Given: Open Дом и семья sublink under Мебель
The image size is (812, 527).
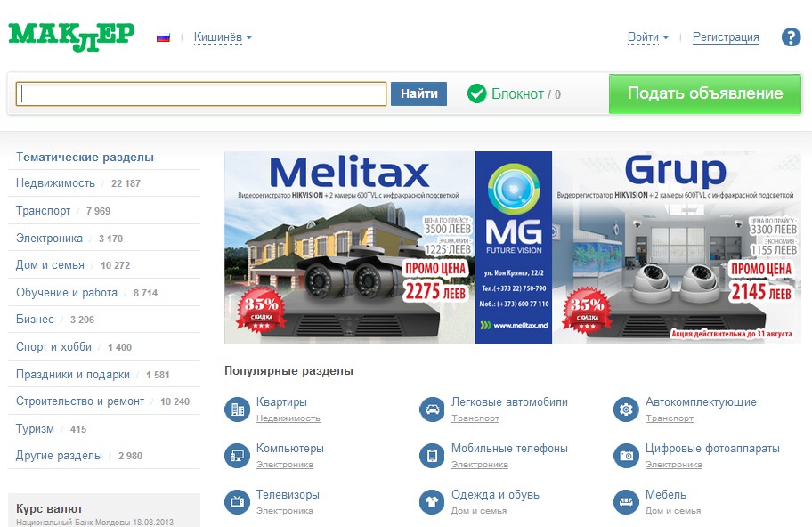Looking at the screenshot, I should coord(673,511).
